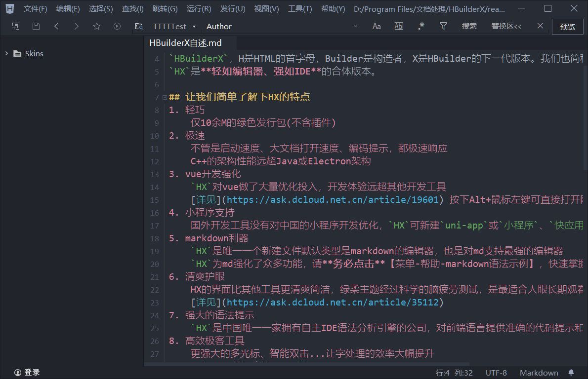
Task: Open the TTTTTest project scope dropdown
Action: (x=174, y=27)
